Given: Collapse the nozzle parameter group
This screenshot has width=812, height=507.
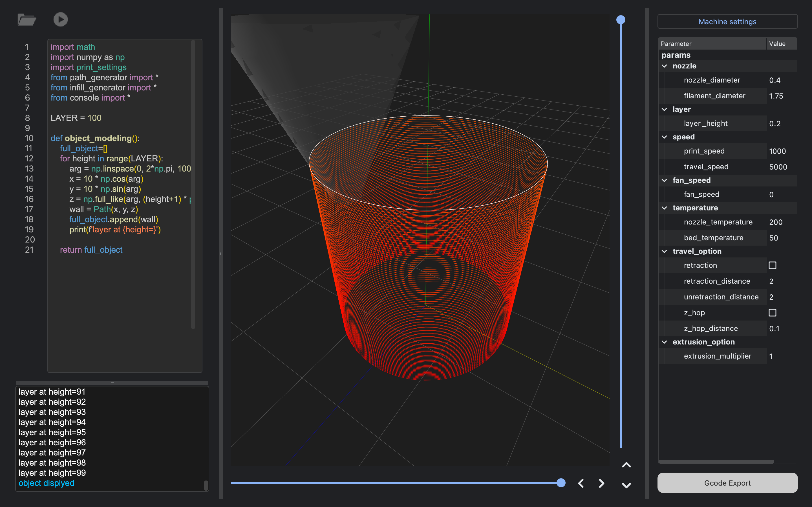Looking at the screenshot, I should [x=664, y=66].
